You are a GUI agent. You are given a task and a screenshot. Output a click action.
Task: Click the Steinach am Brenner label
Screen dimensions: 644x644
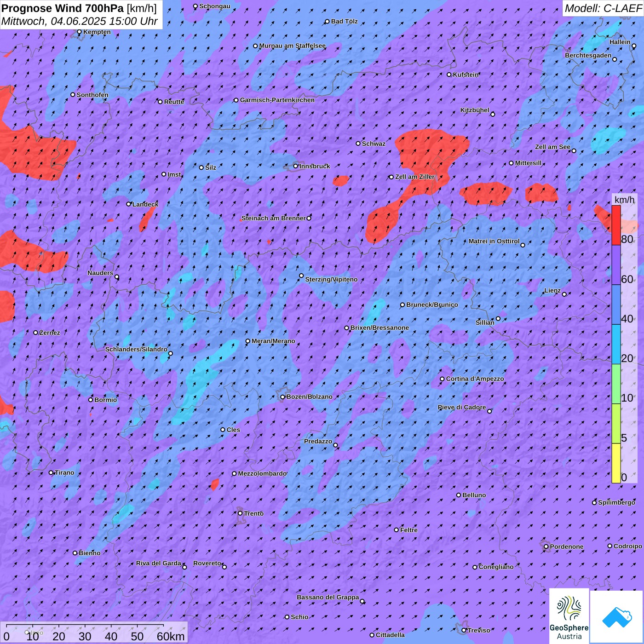coord(274,218)
